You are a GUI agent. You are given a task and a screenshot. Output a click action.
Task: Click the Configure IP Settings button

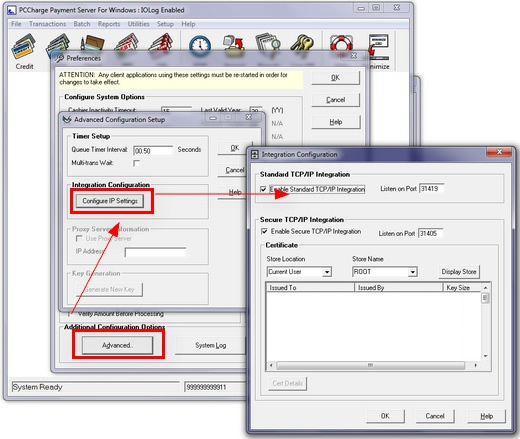pos(110,201)
